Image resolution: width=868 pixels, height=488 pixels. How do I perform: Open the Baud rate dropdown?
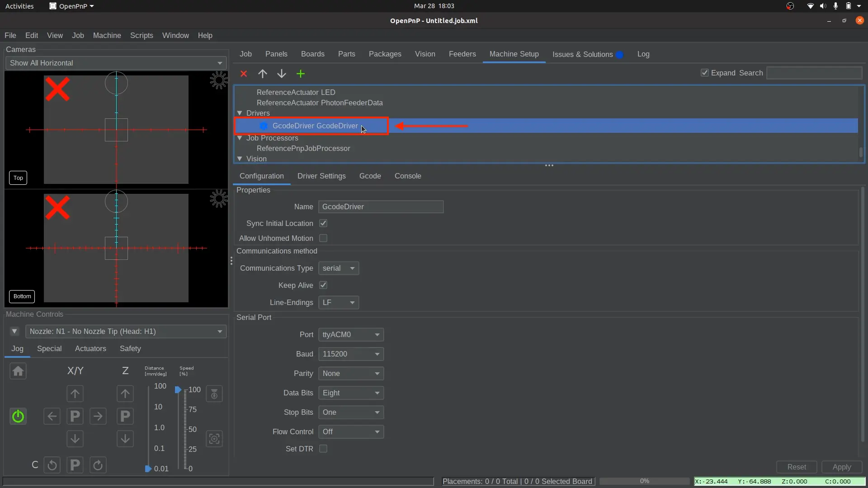[351, 354]
